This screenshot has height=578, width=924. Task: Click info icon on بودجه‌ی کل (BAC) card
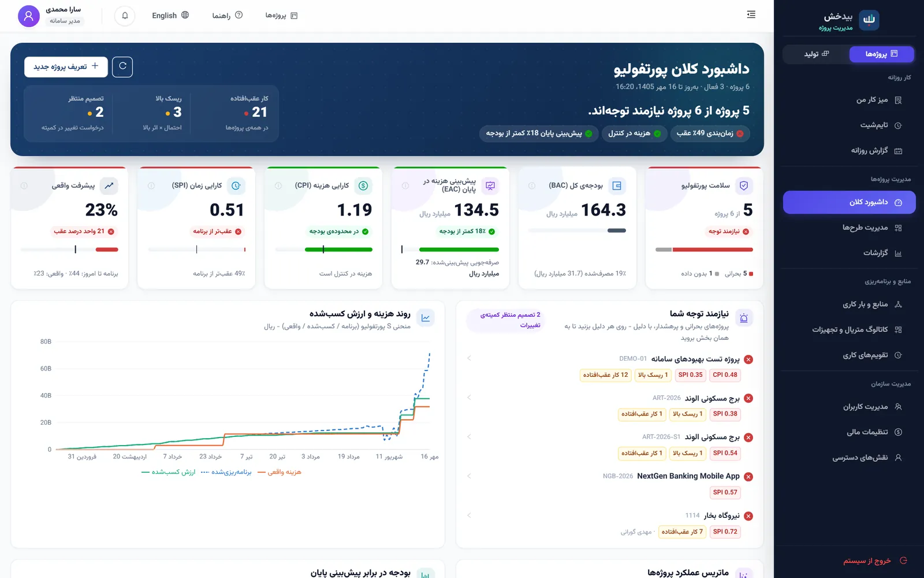532,186
